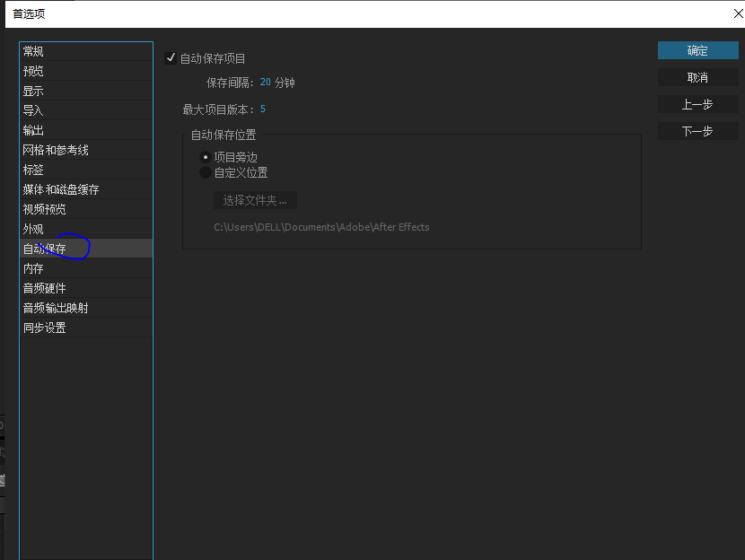The image size is (745, 560).
Task: Advance with the 下一步 button
Action: tap(698, 131)
